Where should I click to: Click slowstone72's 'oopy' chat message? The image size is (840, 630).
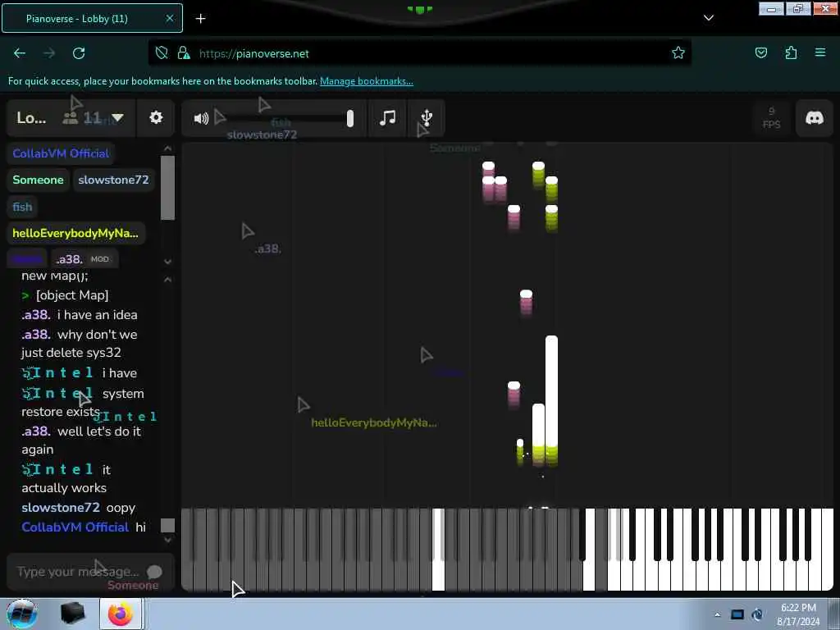click(78, 508)
